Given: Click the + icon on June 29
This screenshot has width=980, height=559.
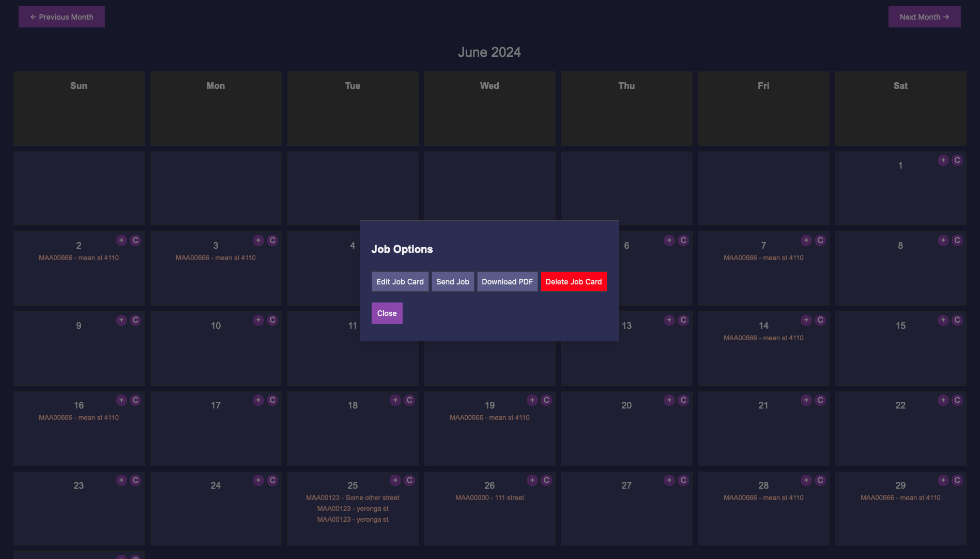Looking at the screenshot, I should 942,480.
